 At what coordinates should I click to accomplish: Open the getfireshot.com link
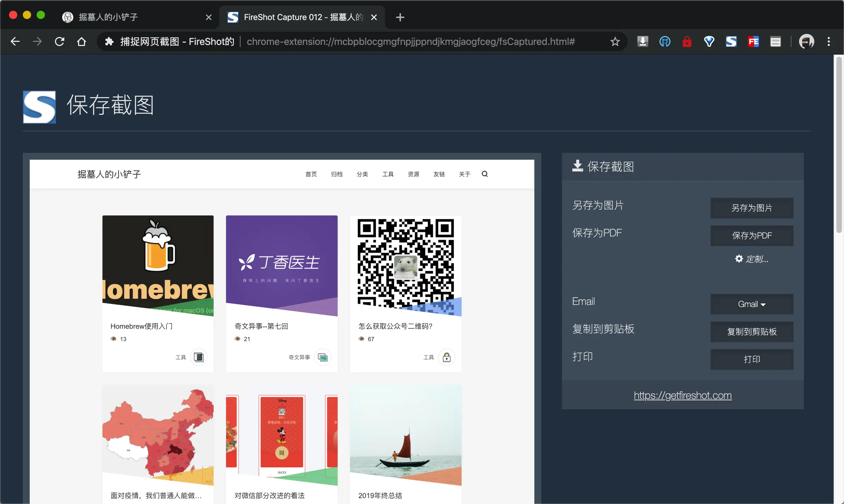pos(682,395)
